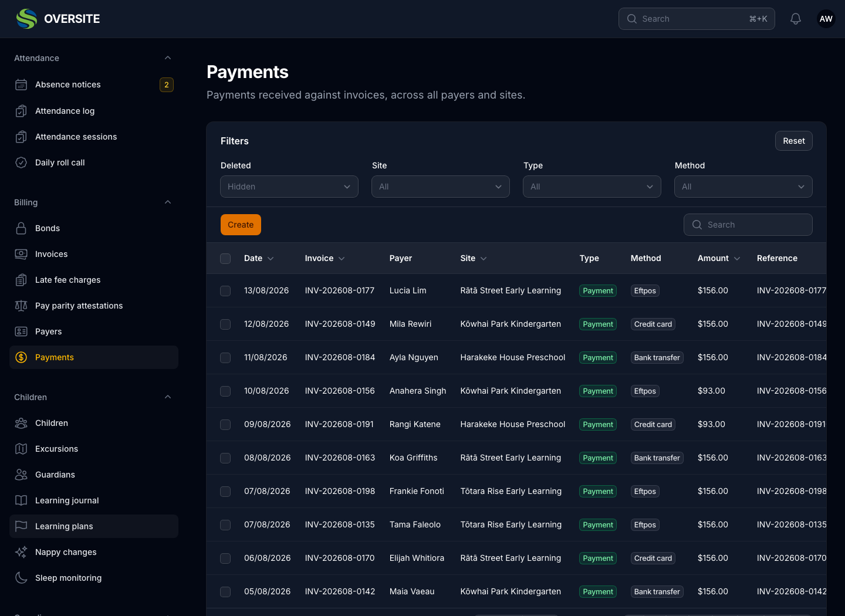Click the date 05/08/2026 for Maia Vaeau
Viewport: 845px width, 616px height.
[268, 591]
